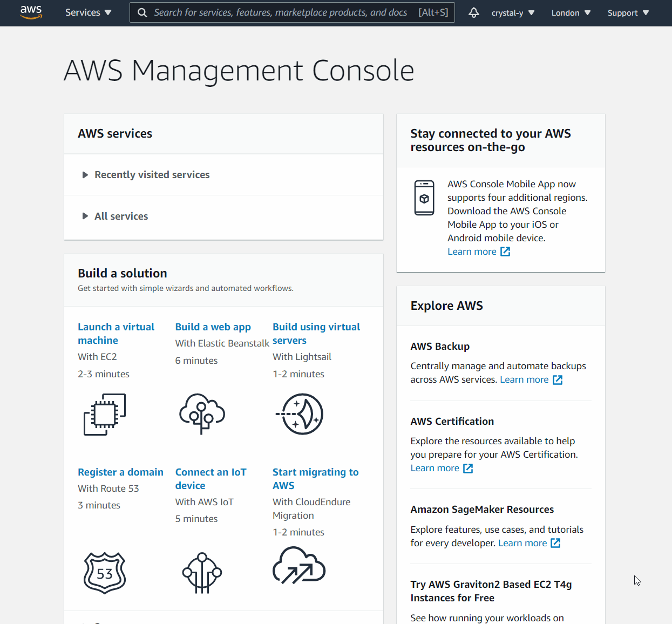Screen dimensions: 672x624
Task: Click the Route 53 shield icon
Action: click(x=105, y=573)
